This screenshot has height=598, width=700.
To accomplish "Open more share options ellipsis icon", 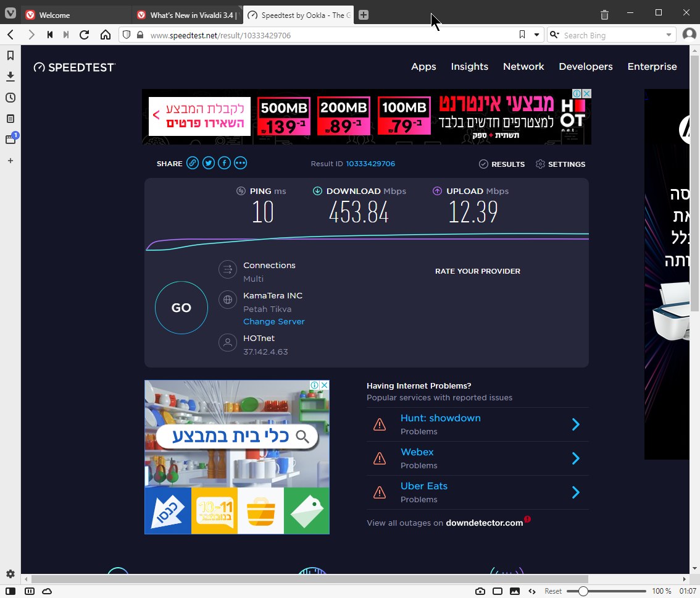I will pyautogui.click(x=240, y=162).
